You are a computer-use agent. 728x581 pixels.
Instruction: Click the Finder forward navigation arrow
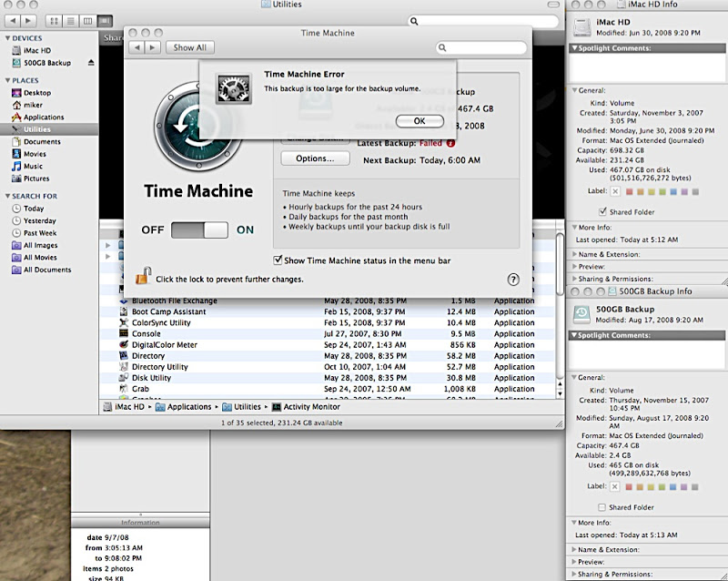[28, 21]
